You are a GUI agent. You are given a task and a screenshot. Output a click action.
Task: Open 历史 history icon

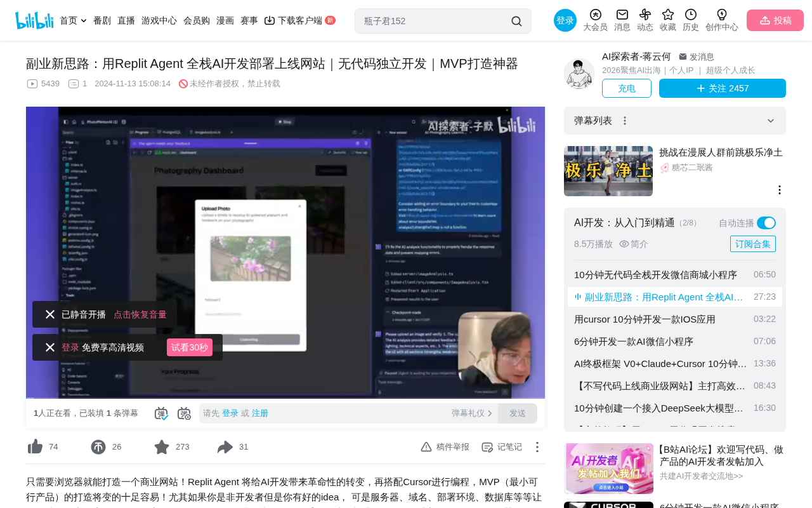pyautogui.click(x=691, y=15)
